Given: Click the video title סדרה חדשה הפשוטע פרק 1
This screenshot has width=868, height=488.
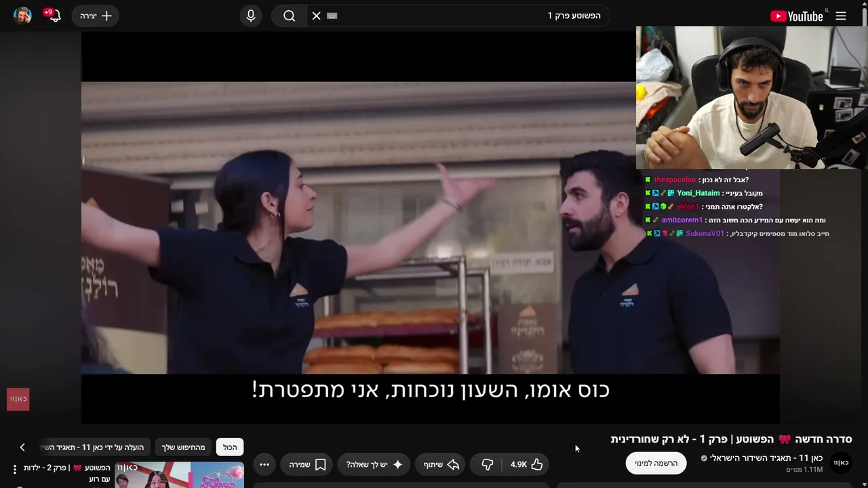Looking at the screenshot, I should 731,439.
